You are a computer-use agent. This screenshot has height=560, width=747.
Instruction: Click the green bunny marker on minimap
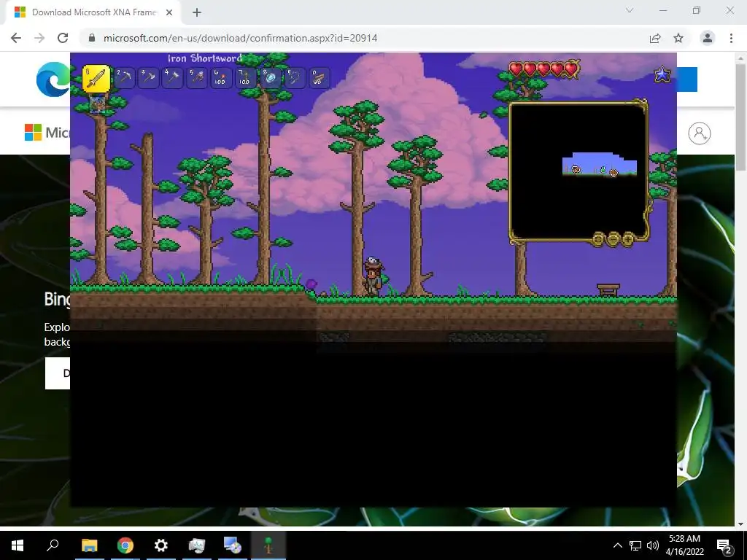click(x=603, y=169)
